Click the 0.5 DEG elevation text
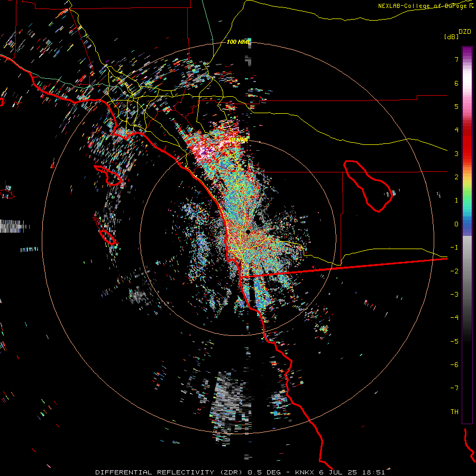This screenshot has height=476, width=476. pyautogui.click(x=264, y=472)
